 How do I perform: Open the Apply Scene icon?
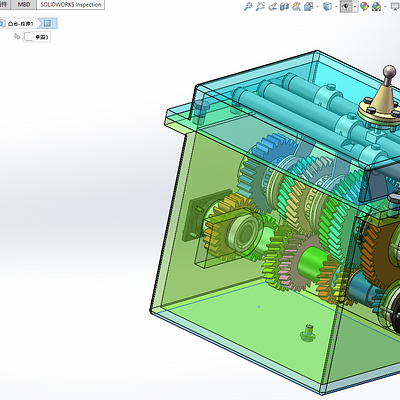point(376,6)
